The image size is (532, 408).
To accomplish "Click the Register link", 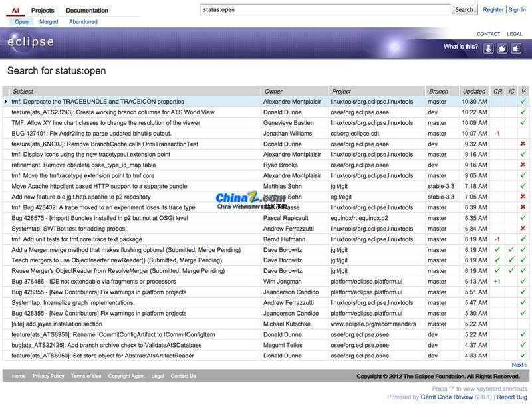I will point(493,10).
